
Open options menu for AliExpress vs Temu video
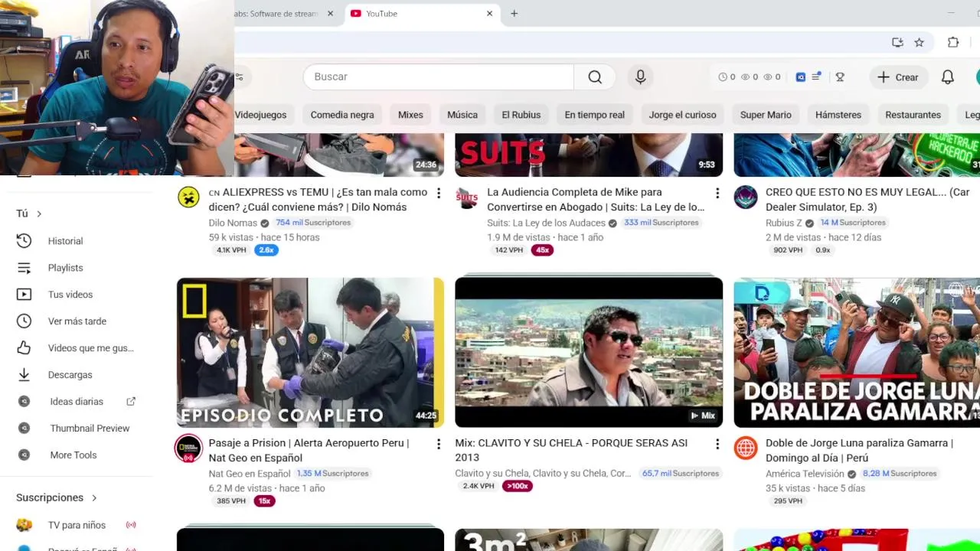coord(439,193)
